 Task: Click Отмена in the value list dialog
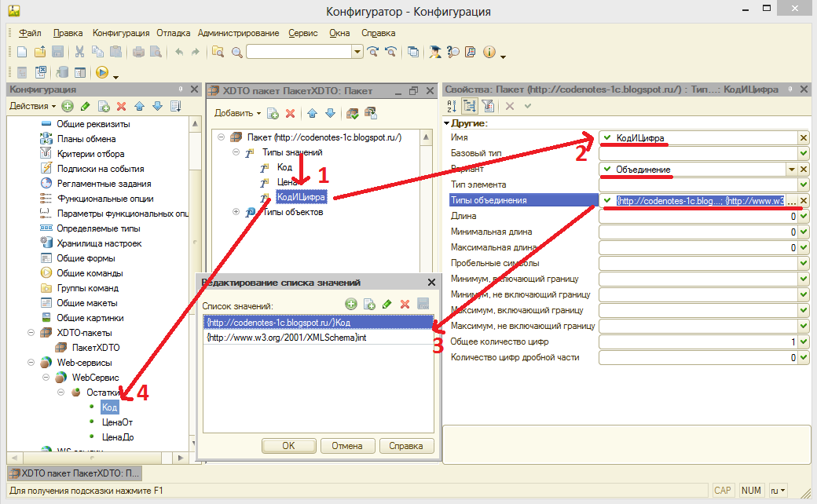click(x=347, y=446)
